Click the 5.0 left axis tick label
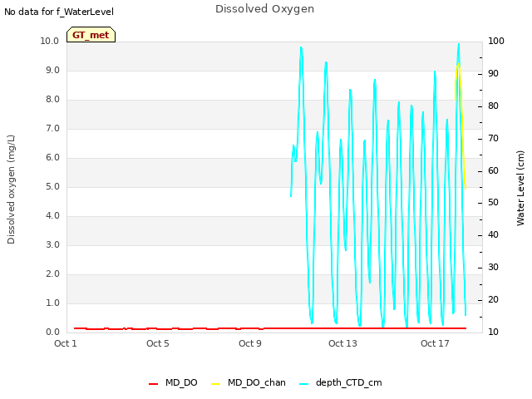 click(x=52, y=186)
